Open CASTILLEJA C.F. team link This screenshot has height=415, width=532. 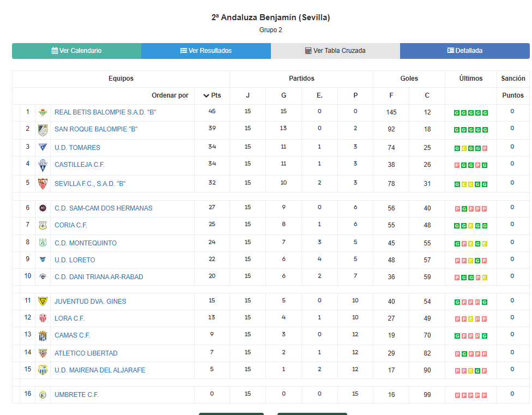80,165
